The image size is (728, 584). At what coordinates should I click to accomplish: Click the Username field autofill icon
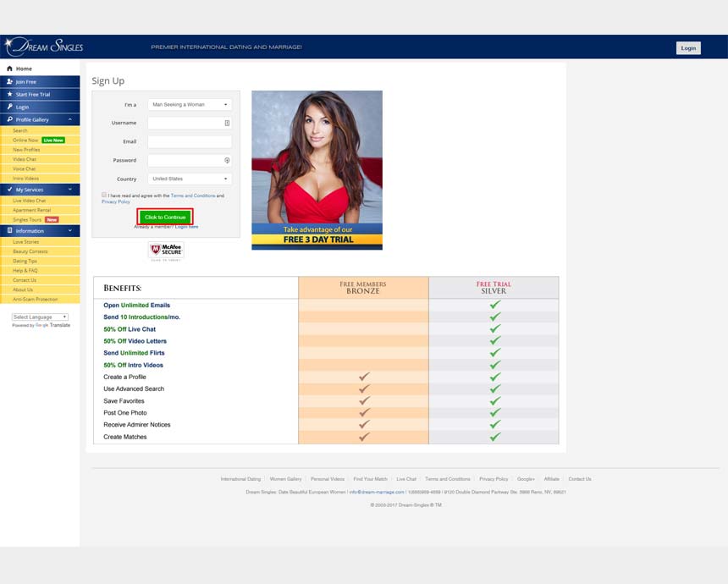[x=227, y=123]
